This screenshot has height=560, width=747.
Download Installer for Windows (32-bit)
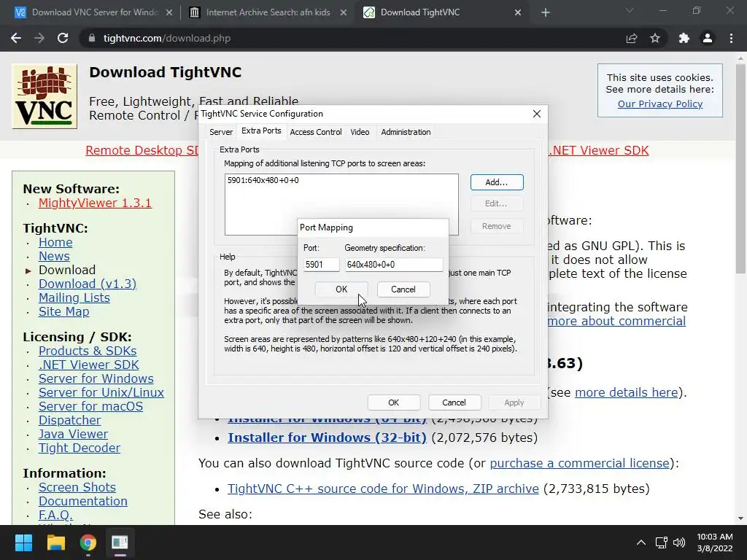click(x=327, y=437)
